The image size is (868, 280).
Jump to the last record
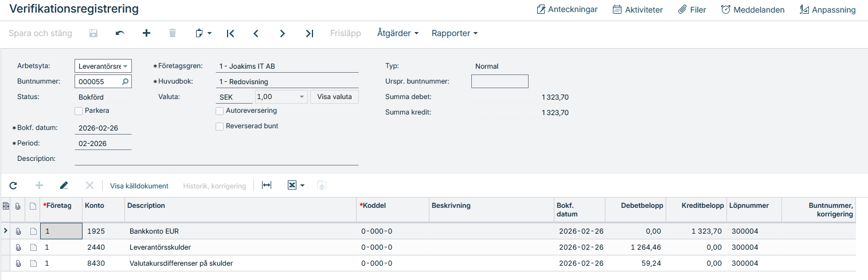(309, 33)
